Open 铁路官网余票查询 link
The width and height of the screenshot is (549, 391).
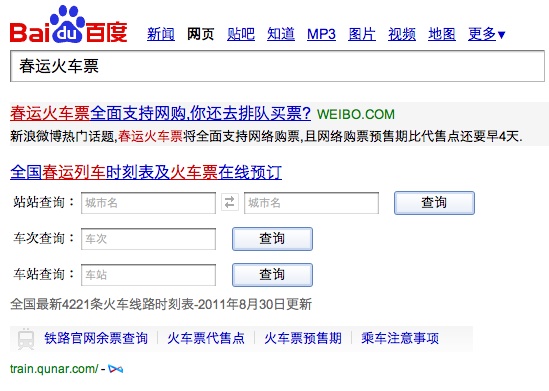[96, 338]
